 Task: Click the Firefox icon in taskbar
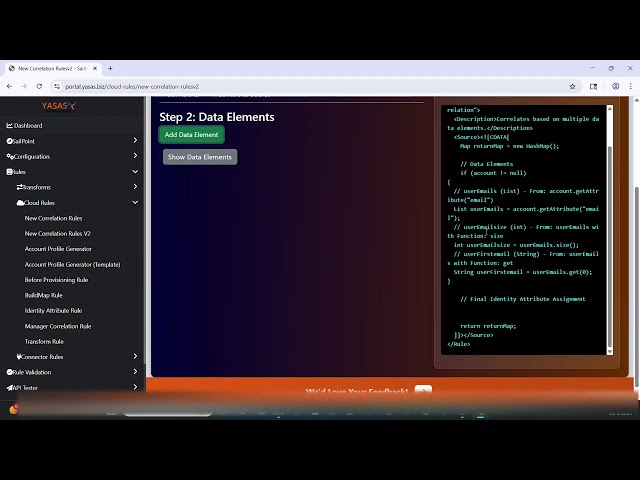[x=13, y=409]
